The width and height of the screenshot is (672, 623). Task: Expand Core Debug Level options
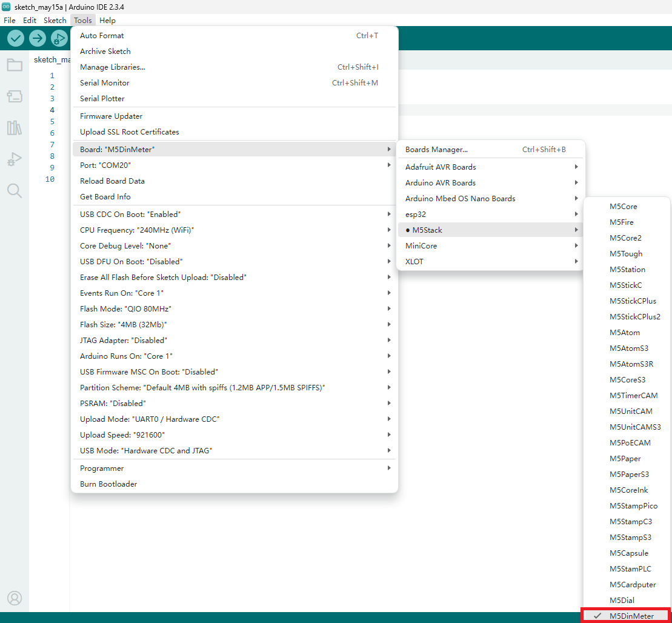[235, 245]
